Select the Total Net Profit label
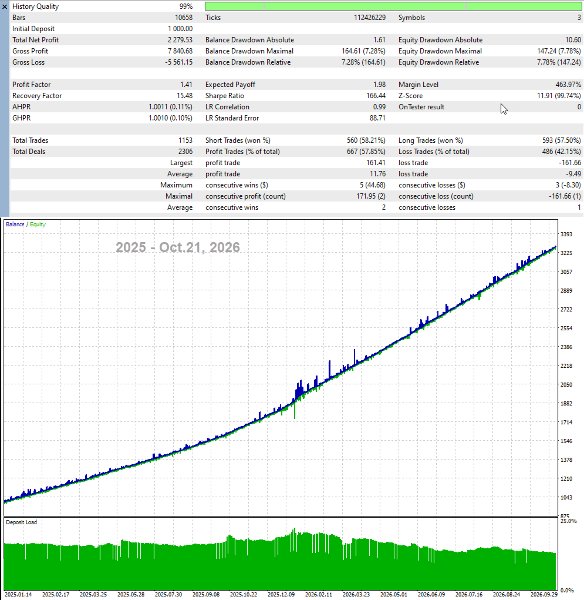 [x=36, y=40]
